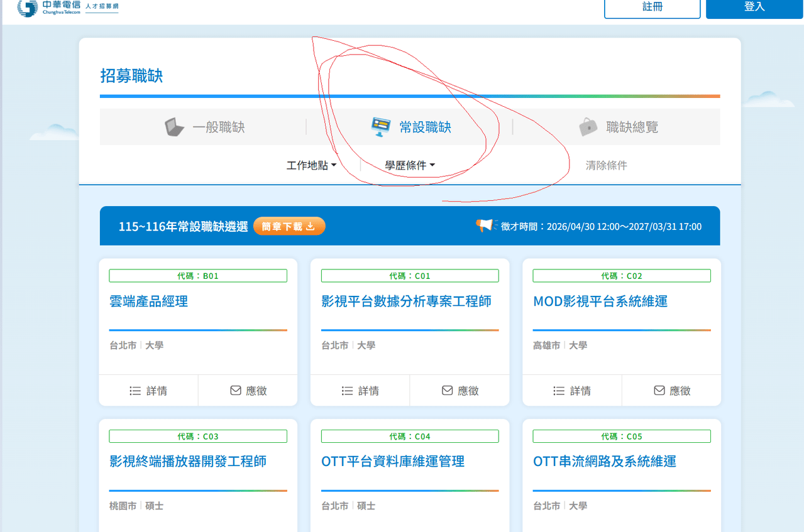The width and height of the screenshot is (804, 532).
Task: Click the monitor icon beside 常設職缺
Action: pyautogui.click(x=381, y=127)
